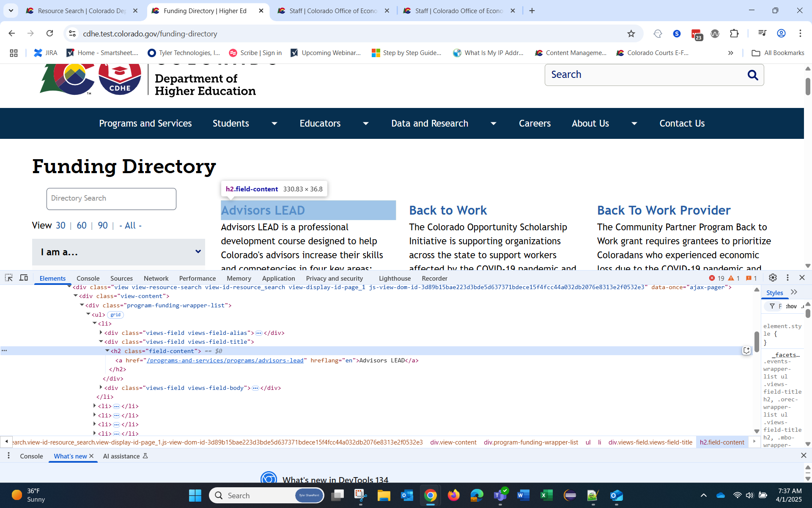Image resolution: width=812 pixels, height=508 pixels.
Task: Select h2.field-content in the breadcrumb bar
Action: pos(722,442)
